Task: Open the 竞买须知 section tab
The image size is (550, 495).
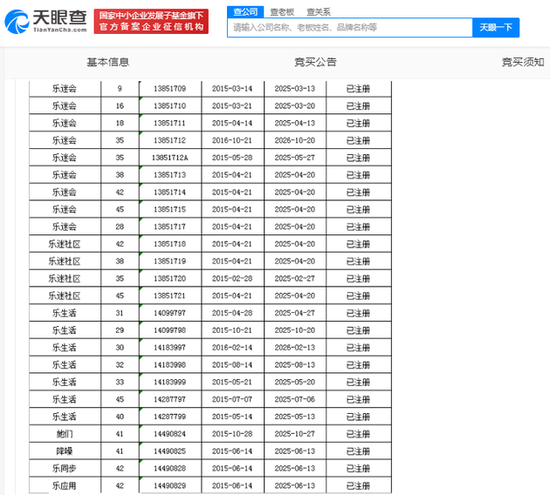Action: click(523, 62)
